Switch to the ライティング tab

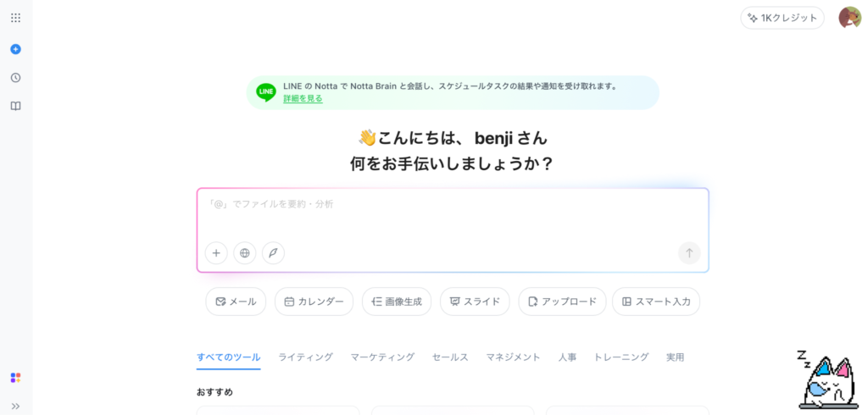point(305,357)
